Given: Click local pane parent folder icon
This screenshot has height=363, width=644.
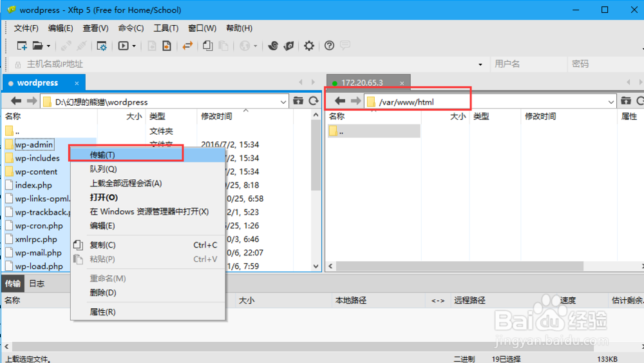Looking at the screenshot, I should pos(298,101).
